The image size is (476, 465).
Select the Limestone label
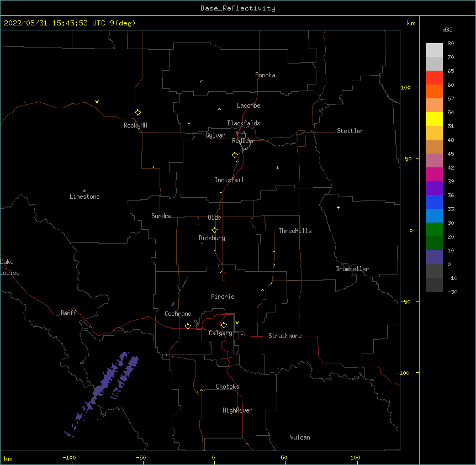pos(84,197)
